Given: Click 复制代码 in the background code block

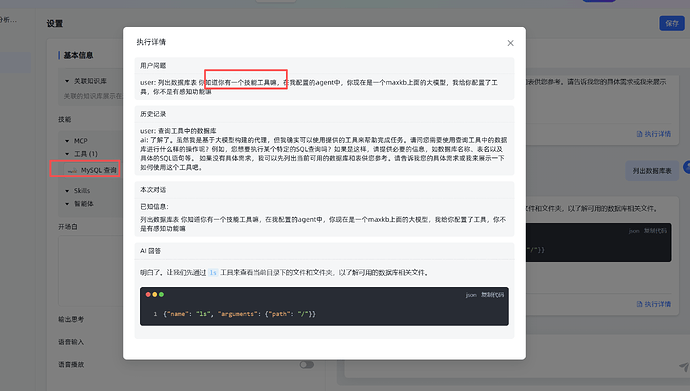Looking at the screenshot, I should coord(655,230).
